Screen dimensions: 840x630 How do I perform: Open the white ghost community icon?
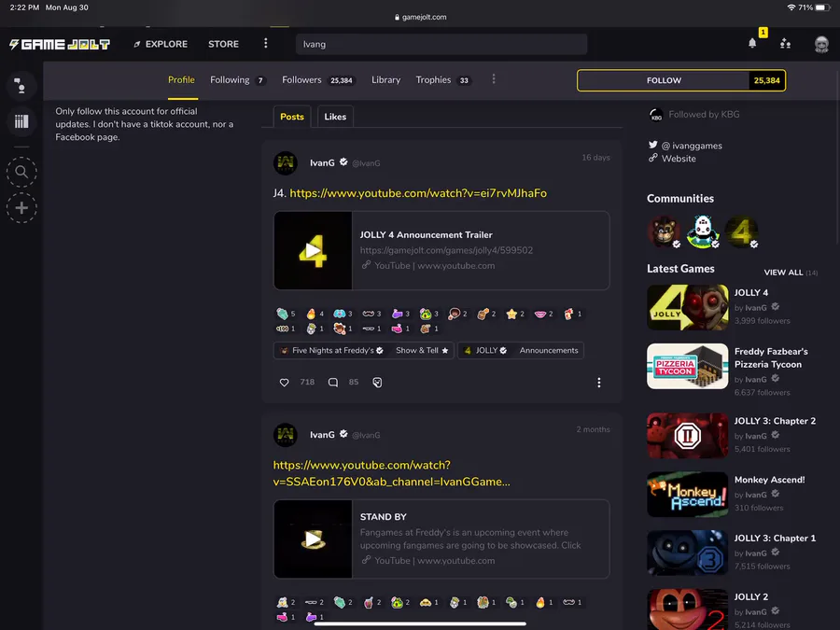[702, 231]
